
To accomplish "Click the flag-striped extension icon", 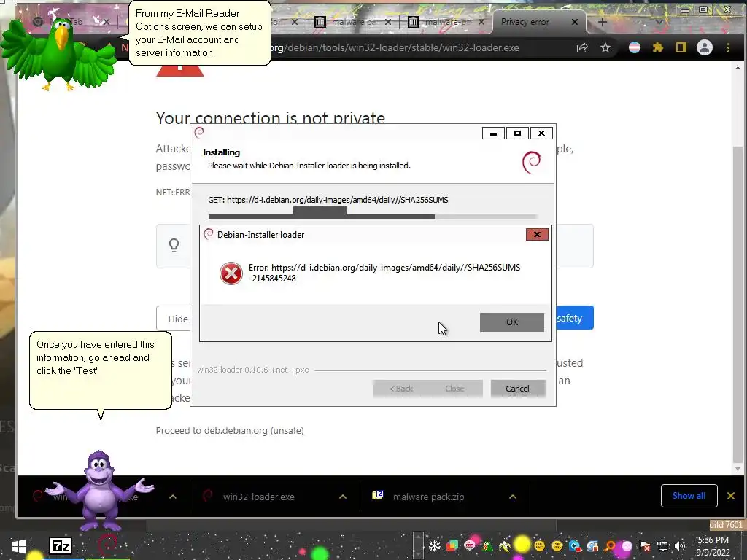I will point(635,47).
